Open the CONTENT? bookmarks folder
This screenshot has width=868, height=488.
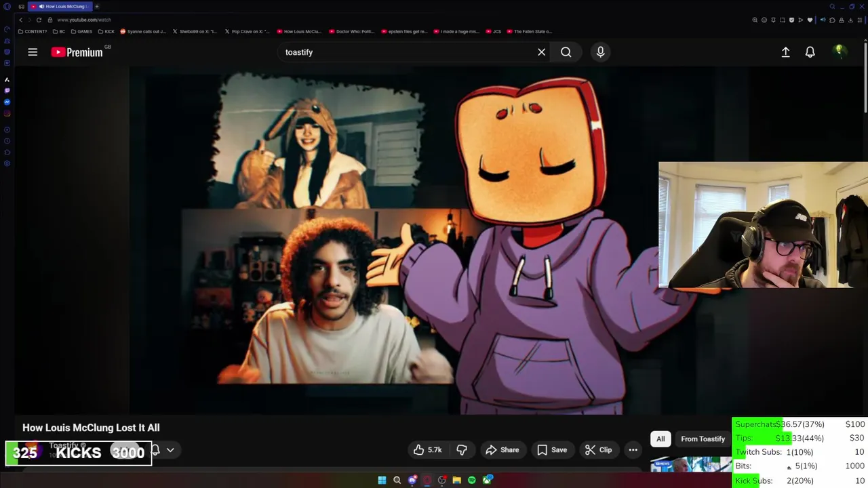[x=33, y=31]
